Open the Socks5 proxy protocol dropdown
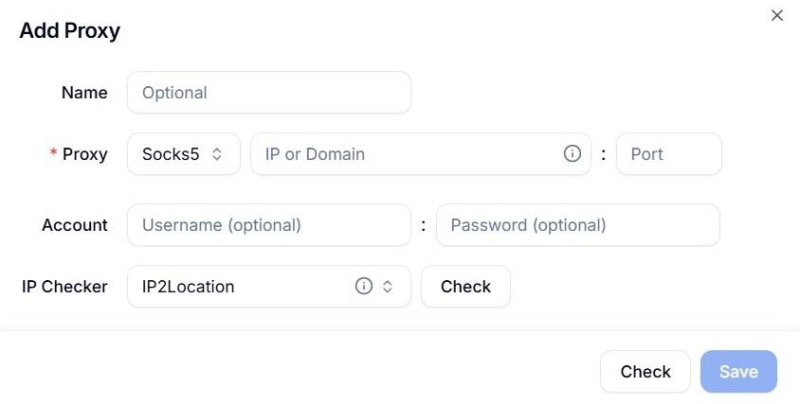This screenshot has width=800, height=404. 184,154
